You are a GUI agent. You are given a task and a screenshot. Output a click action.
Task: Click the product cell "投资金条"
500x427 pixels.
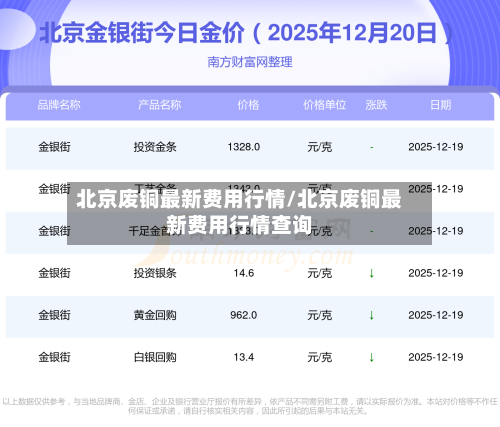coord(155,147)
